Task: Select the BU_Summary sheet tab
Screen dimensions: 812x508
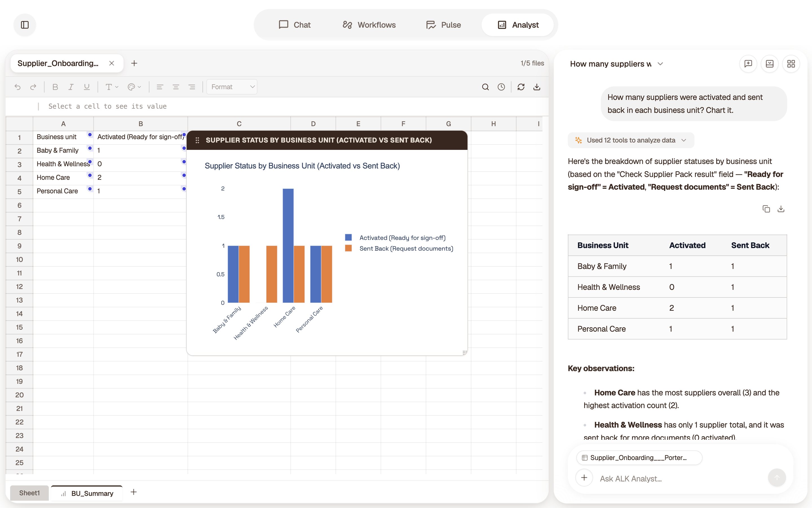Action: (x=87, y=493)
